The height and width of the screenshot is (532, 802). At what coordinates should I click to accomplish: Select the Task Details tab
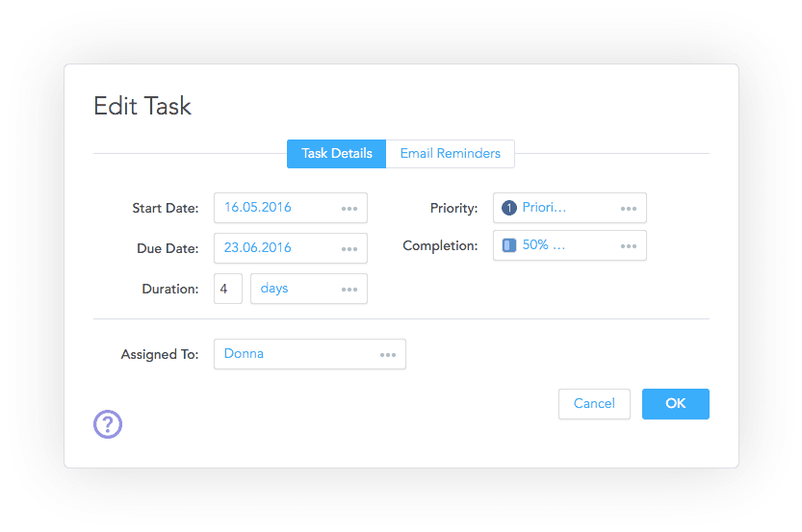(336, 154)
